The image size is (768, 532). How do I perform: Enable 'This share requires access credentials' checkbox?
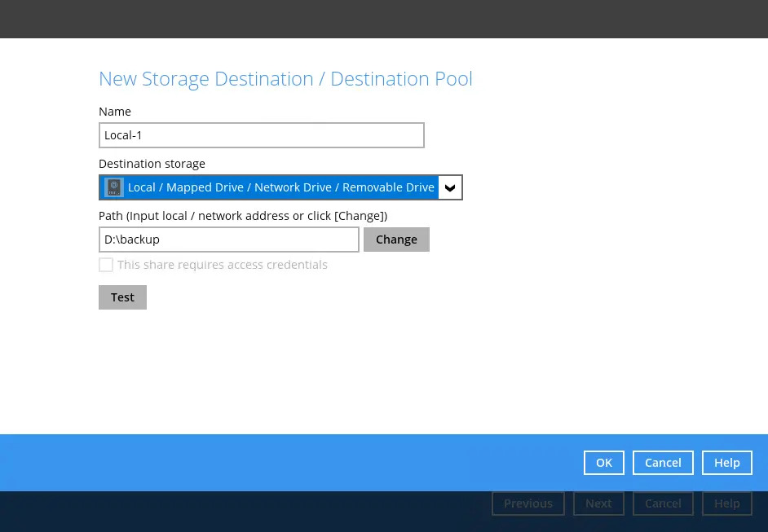click(x=106, y=265)
